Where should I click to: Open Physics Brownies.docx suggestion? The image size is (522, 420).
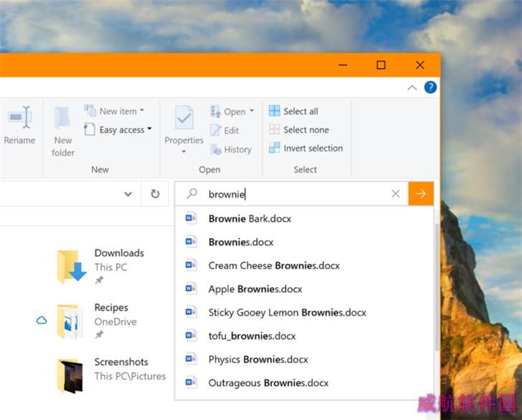point(304,359)
